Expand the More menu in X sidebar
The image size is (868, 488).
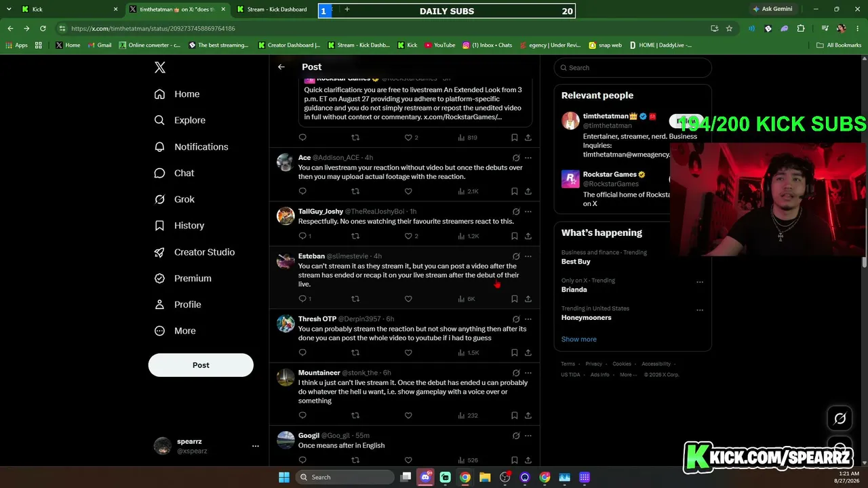(176, 331)
